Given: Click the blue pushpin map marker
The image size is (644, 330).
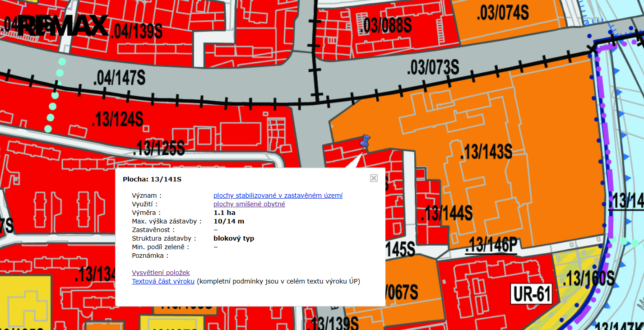Looking at the screenshot, I should click(x=365, y=141).
